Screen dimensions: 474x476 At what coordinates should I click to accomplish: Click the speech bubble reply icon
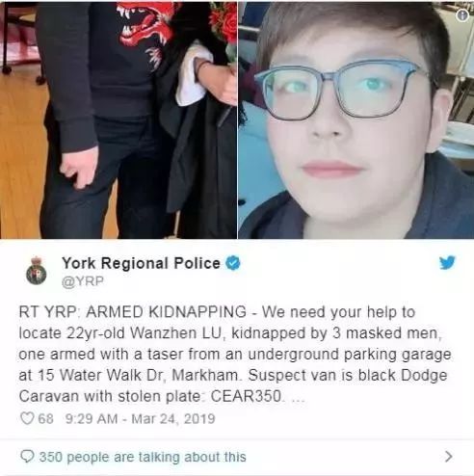(x=27, y=456)
